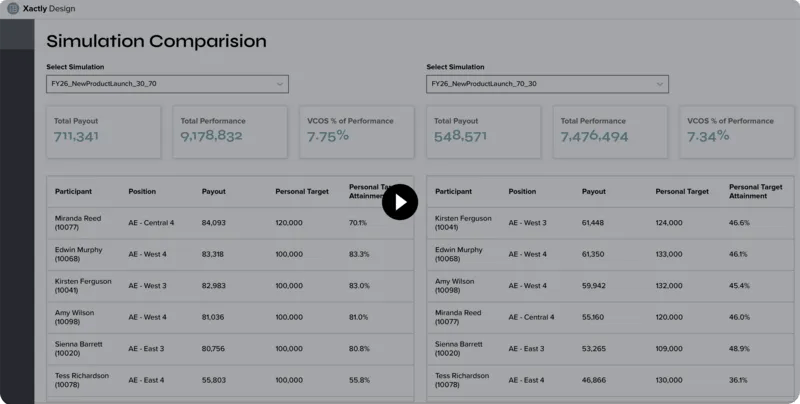Open the FY26_NewProductLaunch_70_30 simulation dropdown

pos(547,84)
